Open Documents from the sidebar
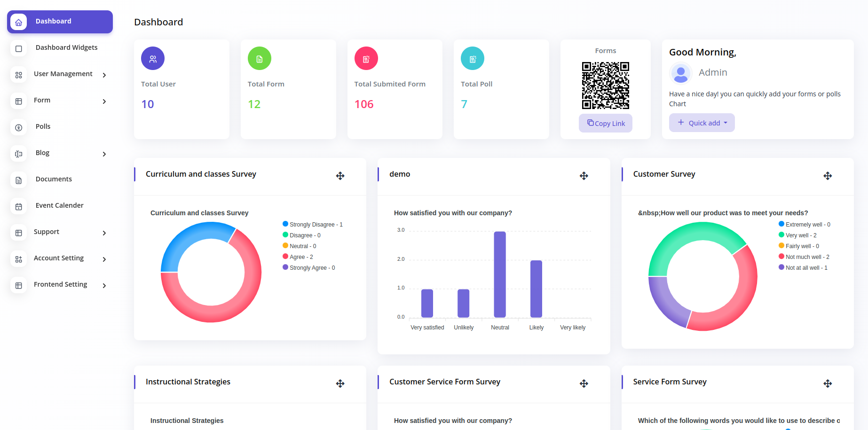The height and width of the screenshot is (430, 868). pyautogui.click(x=54, y=179)
